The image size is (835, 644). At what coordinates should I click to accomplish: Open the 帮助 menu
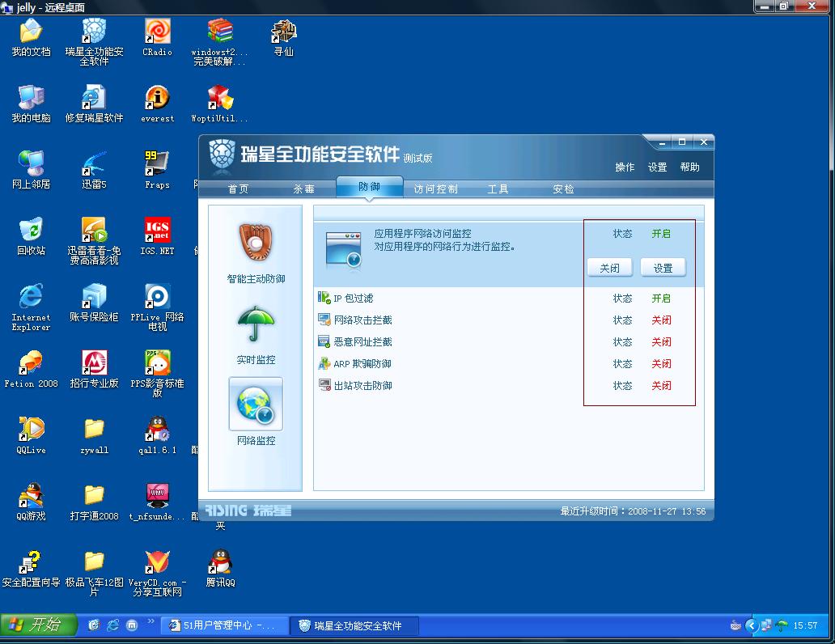click(x=689, y=167)
